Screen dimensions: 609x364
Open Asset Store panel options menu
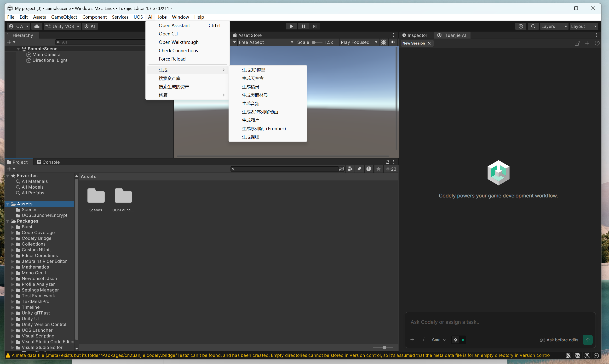[x=394, y=35]
